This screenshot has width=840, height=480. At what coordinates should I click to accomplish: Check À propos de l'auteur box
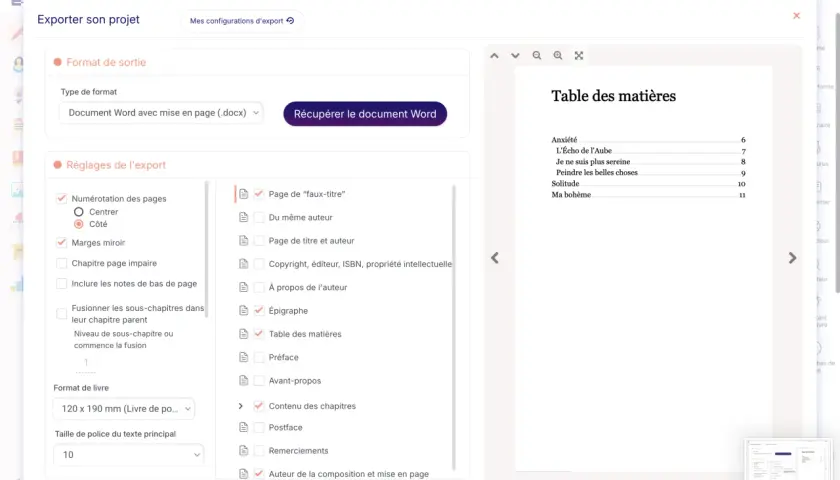pyautogui.click(x=259, y=287)
